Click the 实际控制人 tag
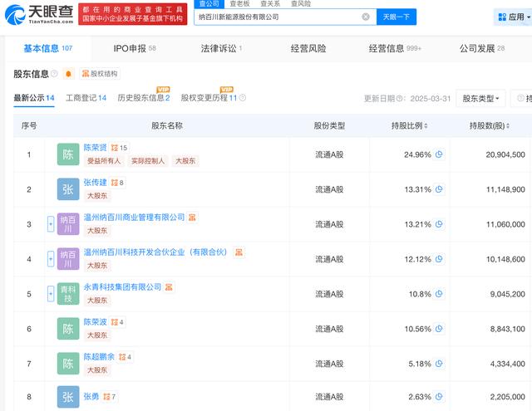The image size is (532, 411). coord(148,161)
